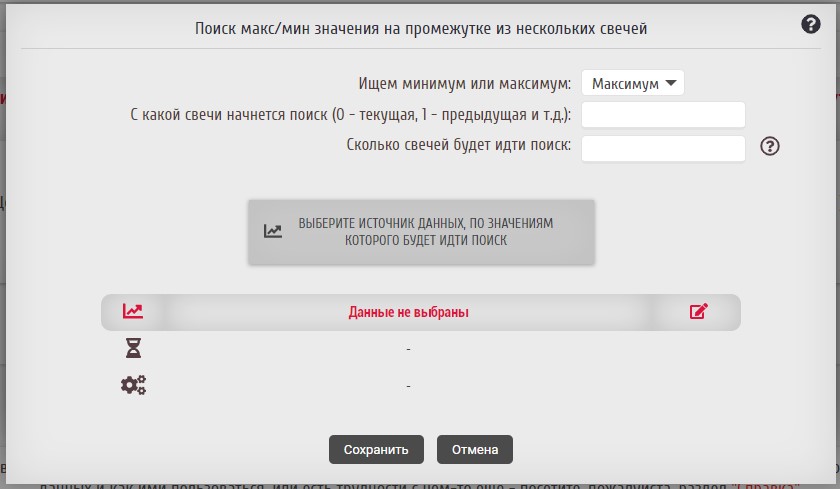This screenshot has width=840, height=489.
Task: Click the 'Сколько свечей будет идти поиск' label
Action: click(x=459, y=145)
